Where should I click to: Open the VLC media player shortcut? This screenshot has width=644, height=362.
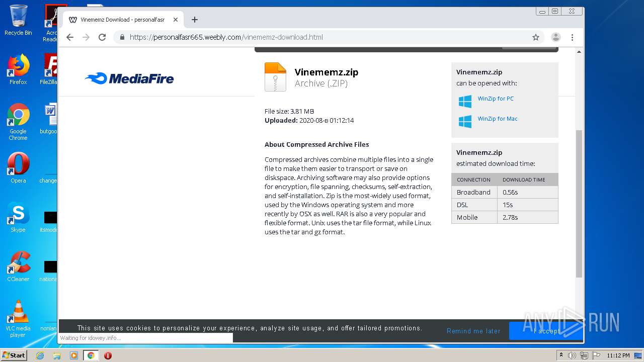[18, 319]
